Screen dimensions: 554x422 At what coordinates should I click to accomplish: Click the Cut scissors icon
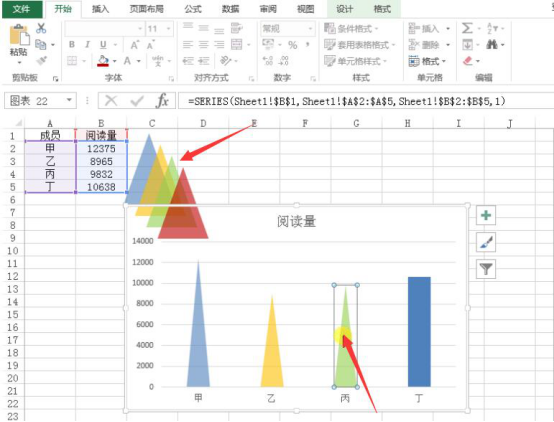[x=41, y=28]
